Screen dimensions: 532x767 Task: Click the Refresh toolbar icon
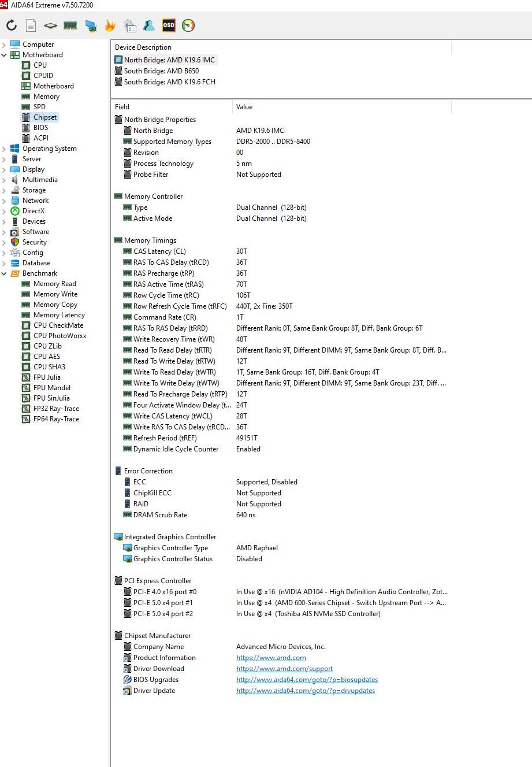tap(12, 25)
